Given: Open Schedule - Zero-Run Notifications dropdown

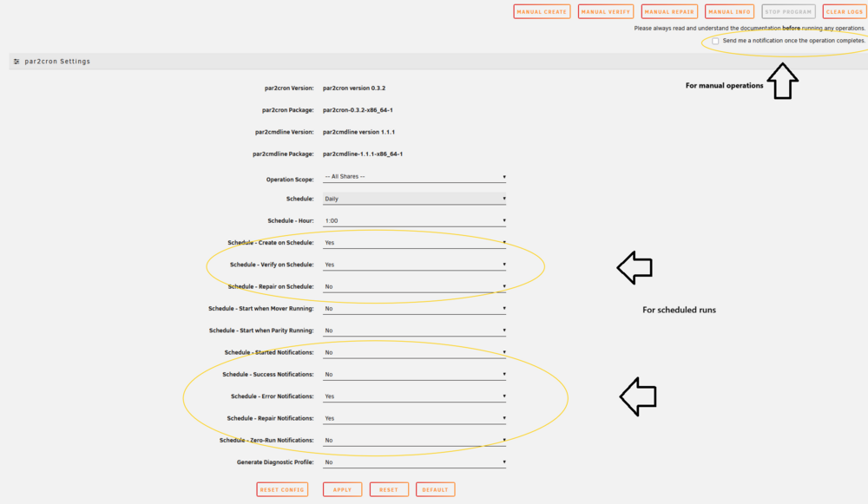Looking at the screenshot, I should 414,441.
